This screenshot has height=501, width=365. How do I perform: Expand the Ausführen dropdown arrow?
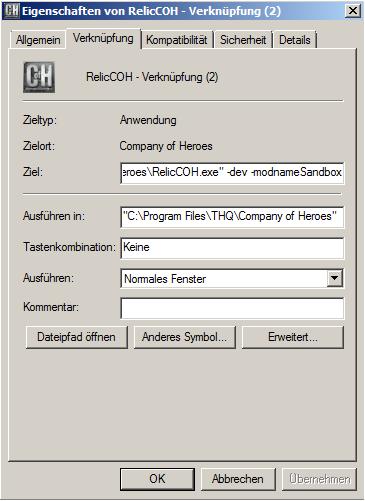pos(334,278)
